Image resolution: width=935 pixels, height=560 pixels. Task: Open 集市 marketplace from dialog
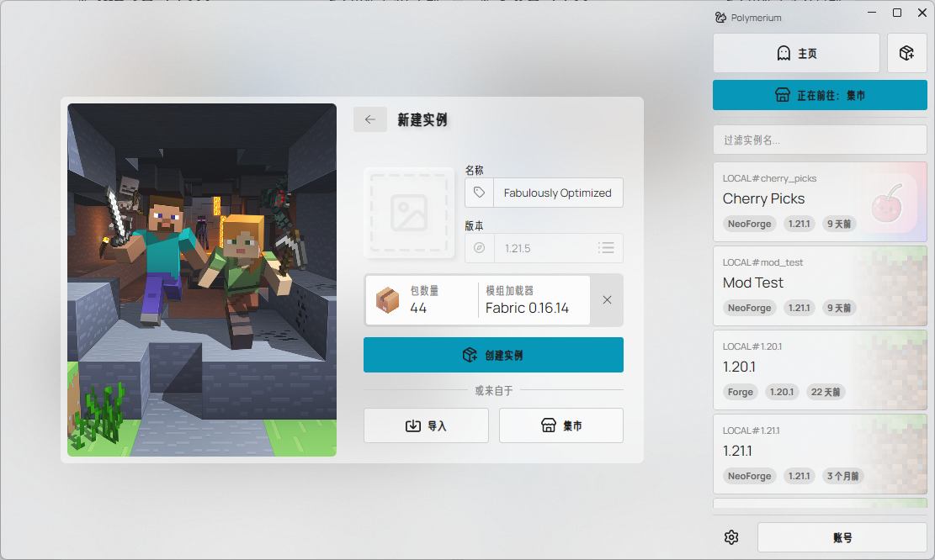pos(561,425)
